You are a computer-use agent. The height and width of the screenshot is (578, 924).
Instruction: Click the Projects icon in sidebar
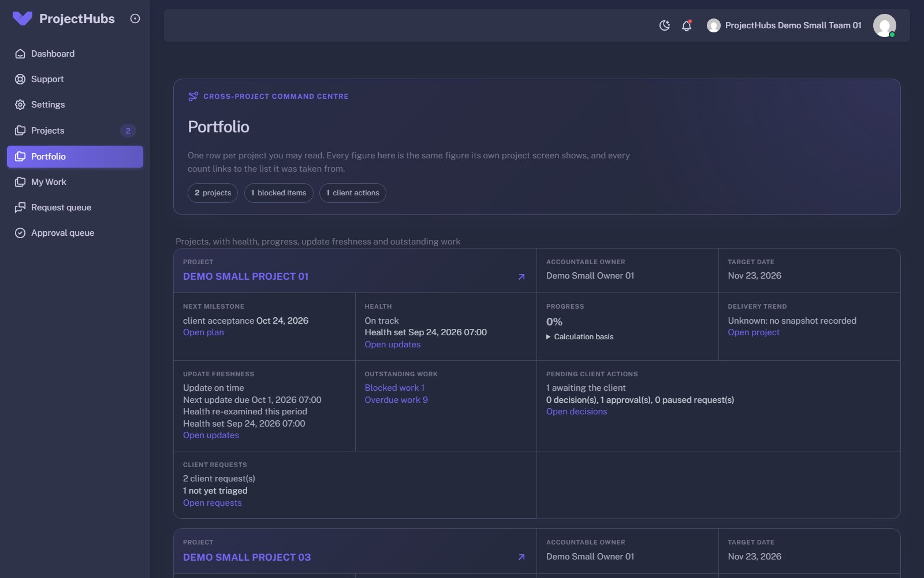pyautogui.click(x=20, y=131)
